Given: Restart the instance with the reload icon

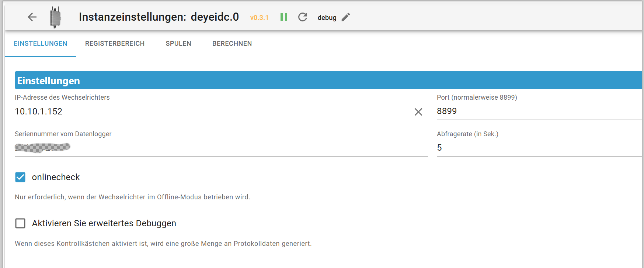Looking at the screenshot, I should (x=303, y=17).
